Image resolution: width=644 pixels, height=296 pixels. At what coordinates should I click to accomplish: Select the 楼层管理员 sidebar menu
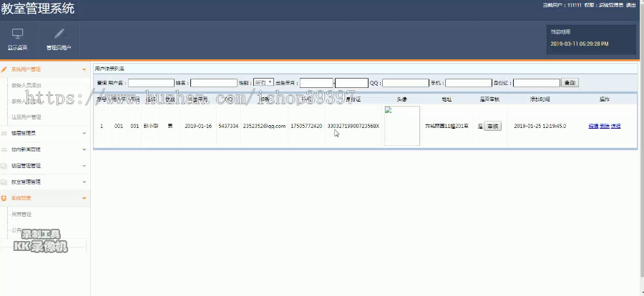pos(24,134)
